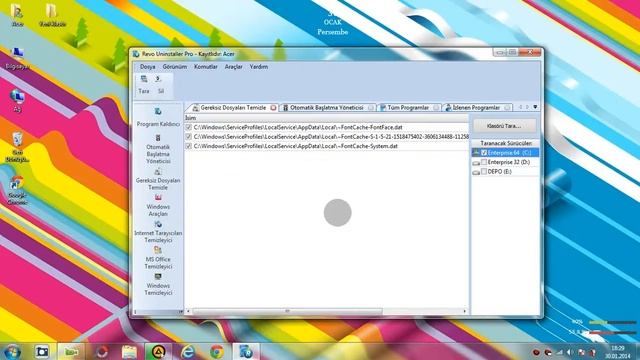Screen dimensions: 640x360
Task: Switch to the Otomatik Başlatma Yöneticisi tab
Action: click(327, 108)
